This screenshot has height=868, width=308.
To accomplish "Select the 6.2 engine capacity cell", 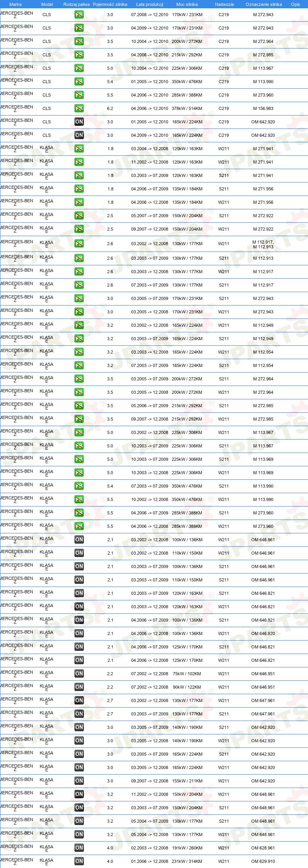I will click(110, 108).
